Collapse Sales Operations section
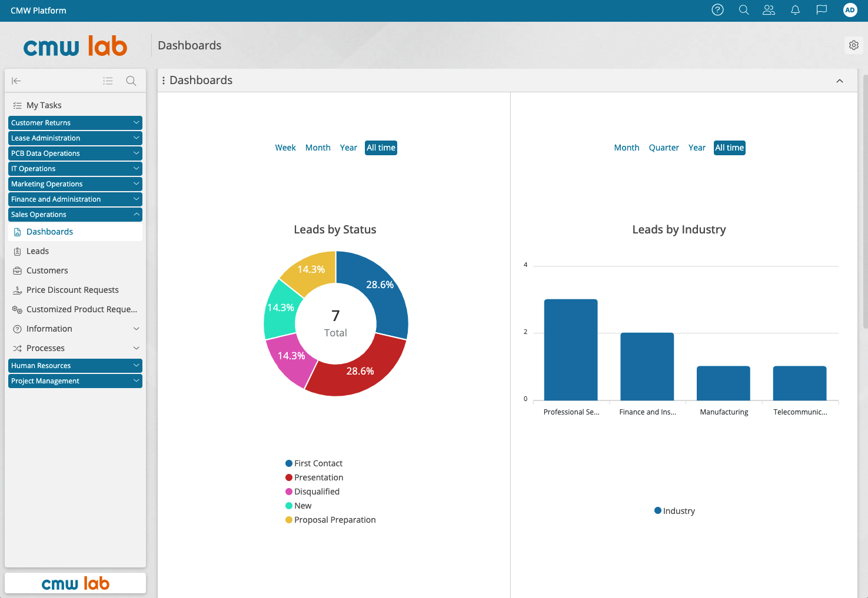 tap(75, 215)
